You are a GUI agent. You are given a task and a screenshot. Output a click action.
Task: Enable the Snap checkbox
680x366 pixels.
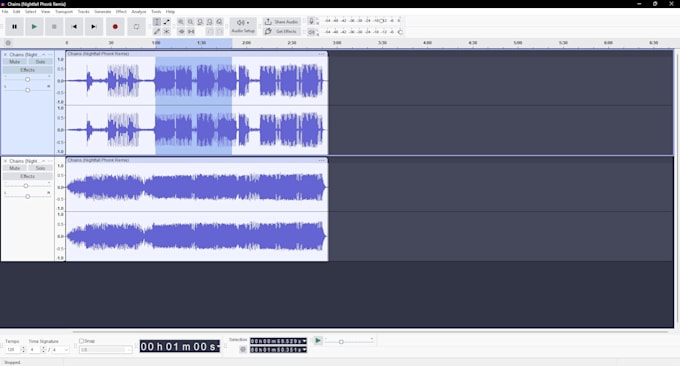82,341
